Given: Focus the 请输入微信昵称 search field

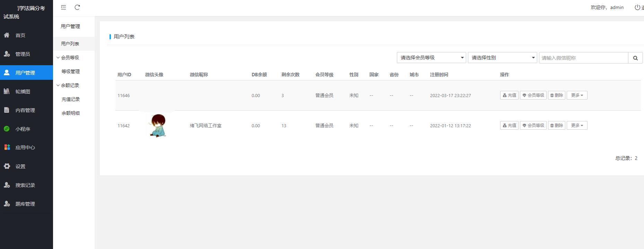Looking at the screenshot, I should pyautogui.click(x=584, y=58).
